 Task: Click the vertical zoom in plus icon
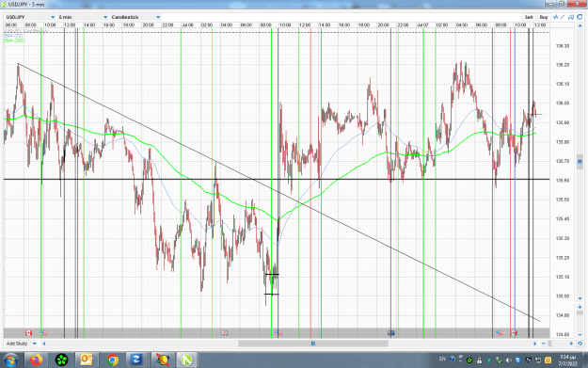tap(580, 307)
